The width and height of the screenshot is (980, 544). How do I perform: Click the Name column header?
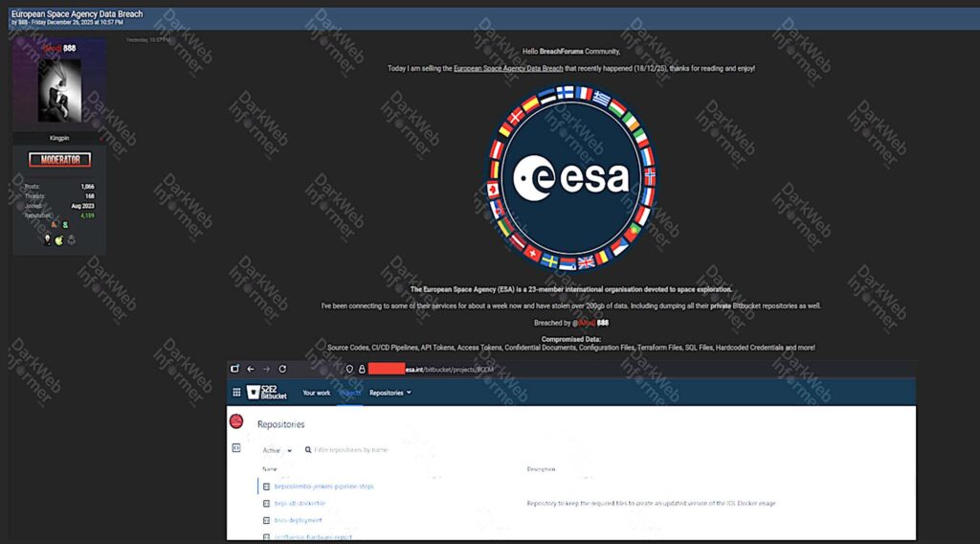click(x=269, y=469)
